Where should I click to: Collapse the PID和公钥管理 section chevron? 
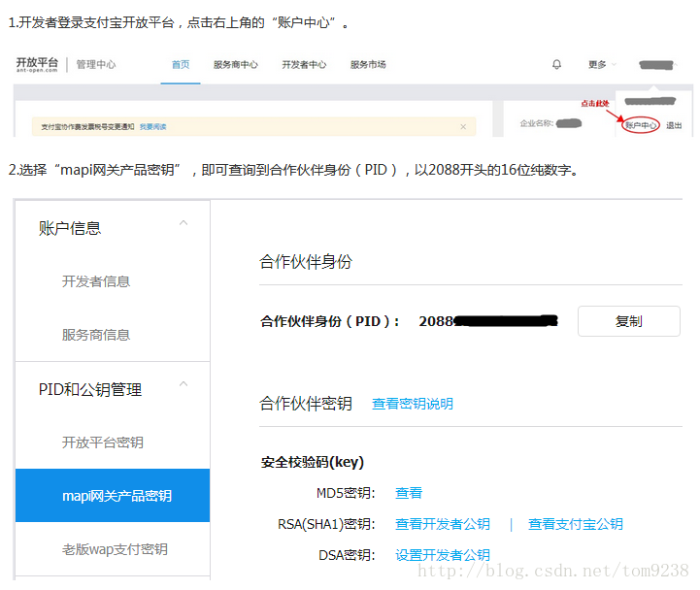tap(183, 383)
